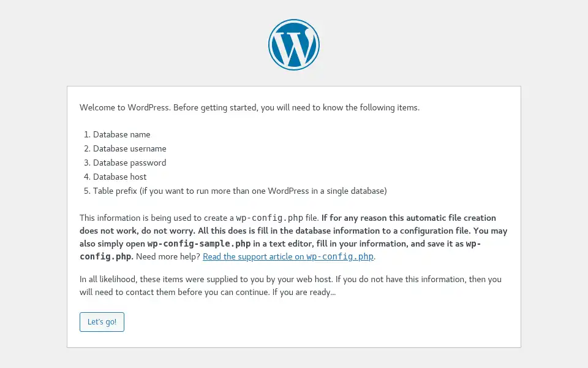Open the wp-config.php support article link
Image resolution: width=588 pixels, height=368 pixels.
pos(288,256)
